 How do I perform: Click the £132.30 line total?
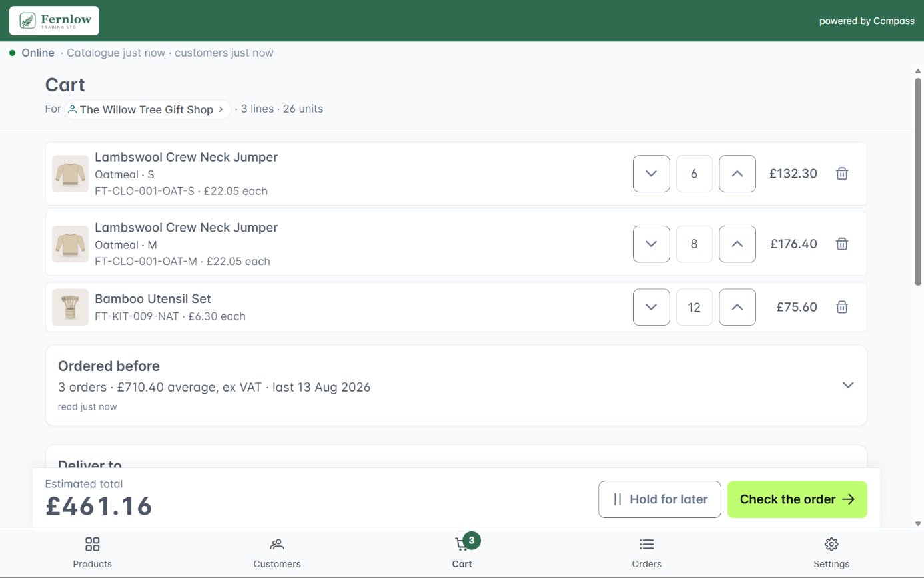793,174
